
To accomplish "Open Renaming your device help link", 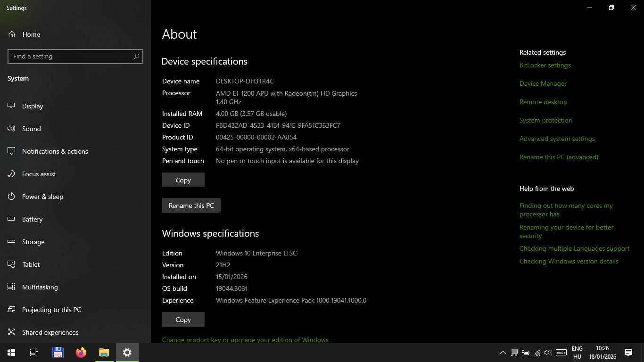I will coord(567,232).
